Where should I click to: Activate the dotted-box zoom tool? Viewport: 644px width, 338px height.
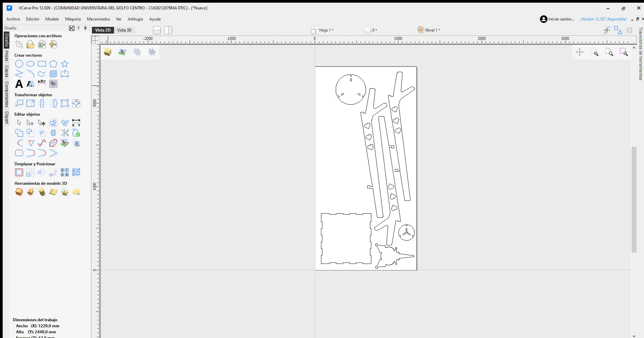coord(594,52)
